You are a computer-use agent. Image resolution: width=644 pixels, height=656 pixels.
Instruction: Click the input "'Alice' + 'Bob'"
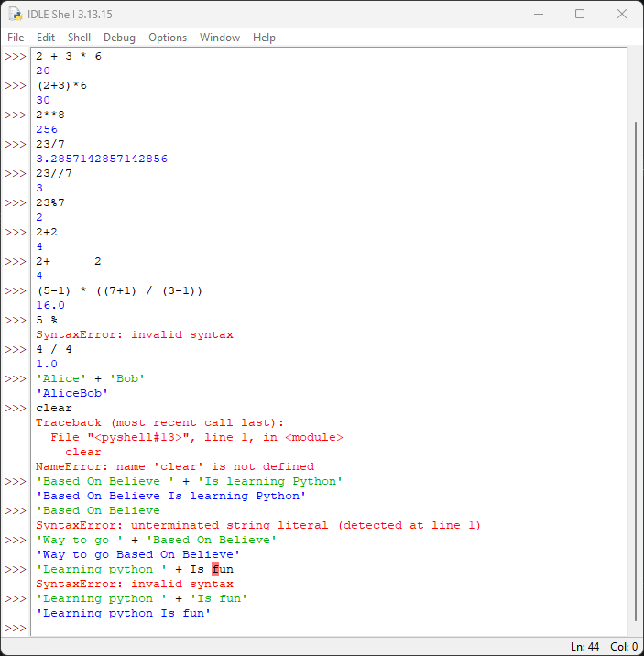[91, 378]
